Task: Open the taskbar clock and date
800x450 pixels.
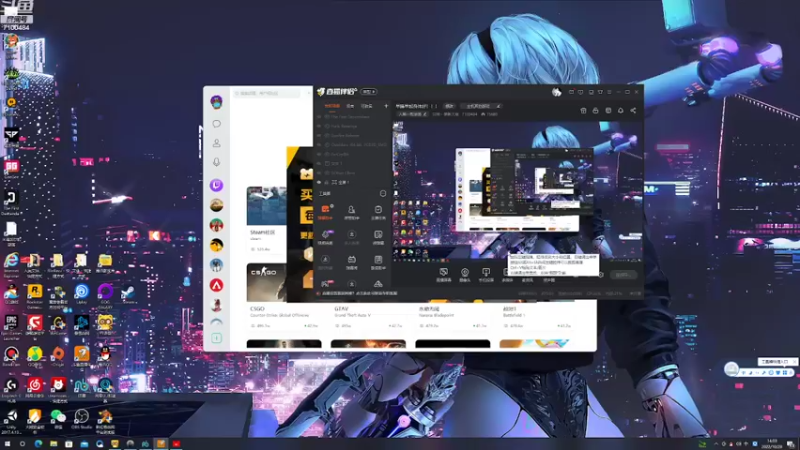Action: 772,444
